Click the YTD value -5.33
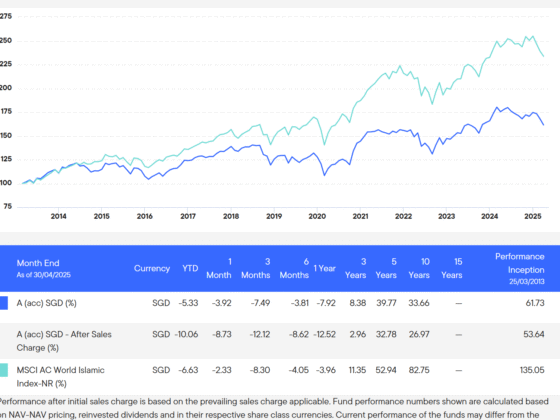This screenshot has height=420, width=560. pyautogui.click(x=188, y=303)
